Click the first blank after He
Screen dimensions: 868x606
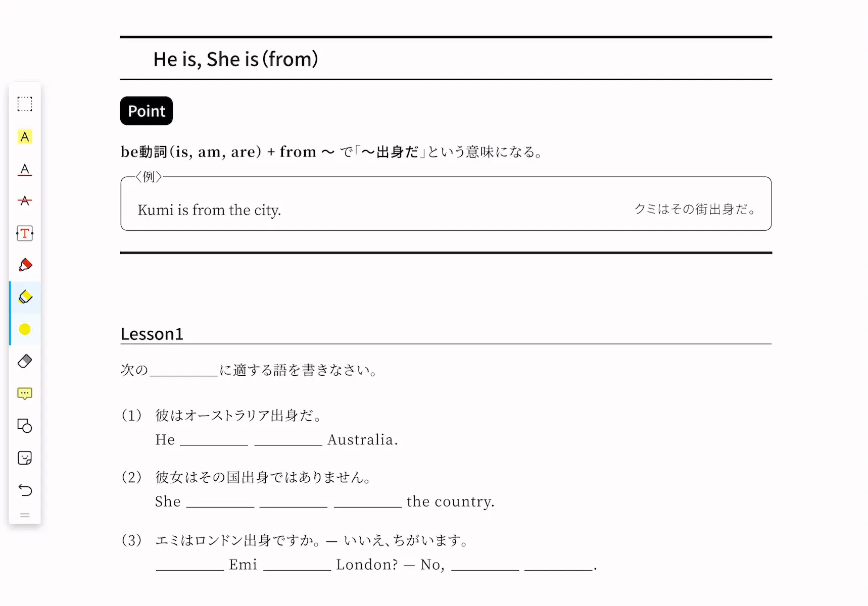(x=214, y=440)
